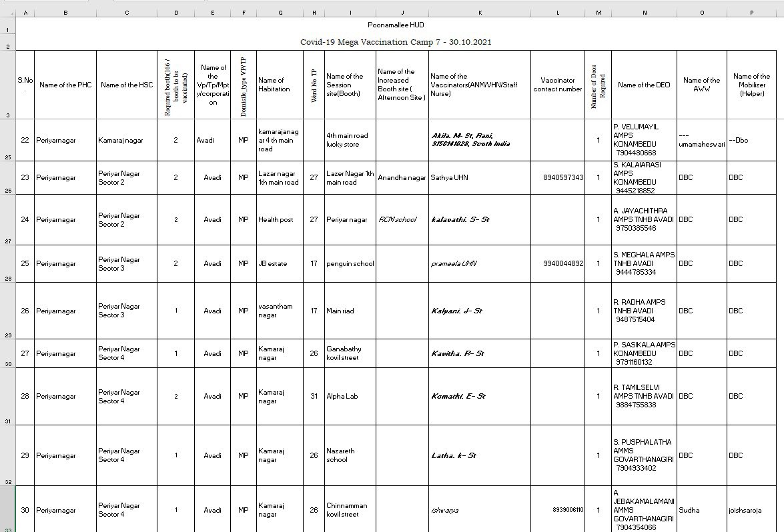Click contact number 8939006110
The width and height of the screenshot is (784, 532).
click(x=558, y=509)
